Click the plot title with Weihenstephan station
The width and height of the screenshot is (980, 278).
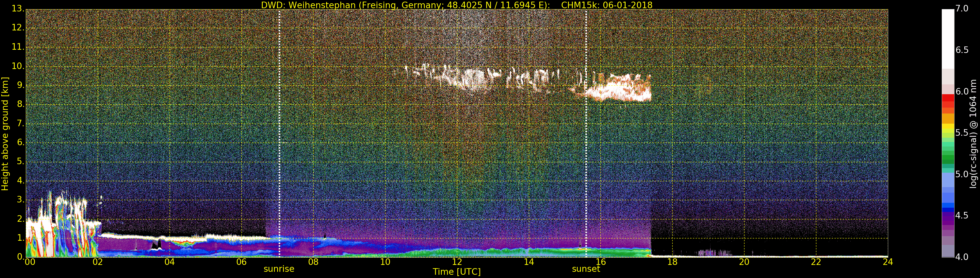(457, 5)
